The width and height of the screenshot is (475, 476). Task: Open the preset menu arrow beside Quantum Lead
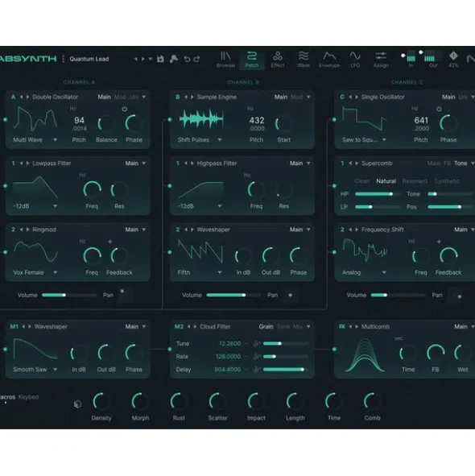pos(151,59)
